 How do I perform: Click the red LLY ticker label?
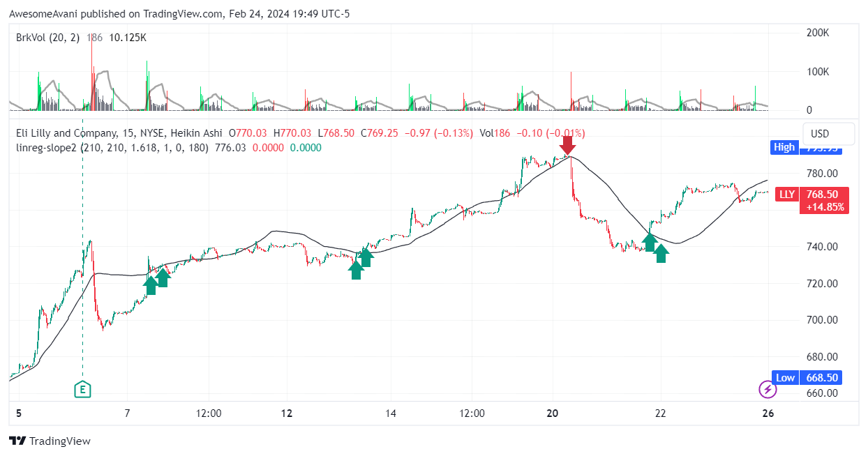(x=786, y=195)
